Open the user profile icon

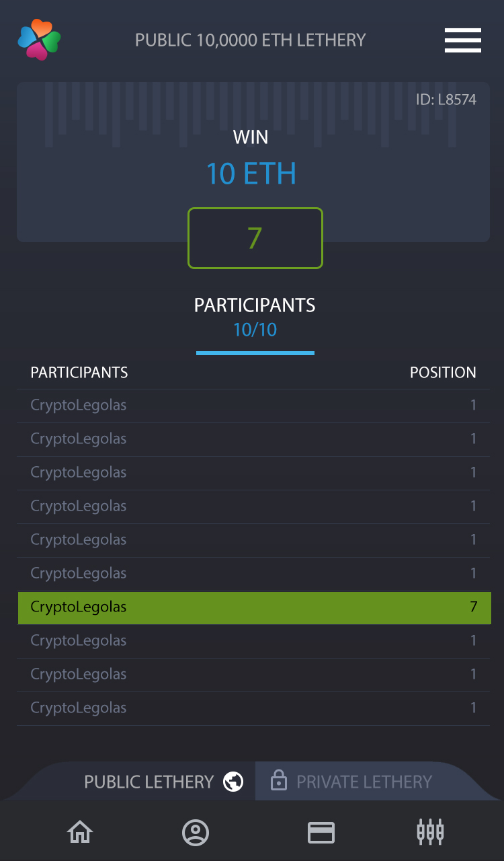196,833
